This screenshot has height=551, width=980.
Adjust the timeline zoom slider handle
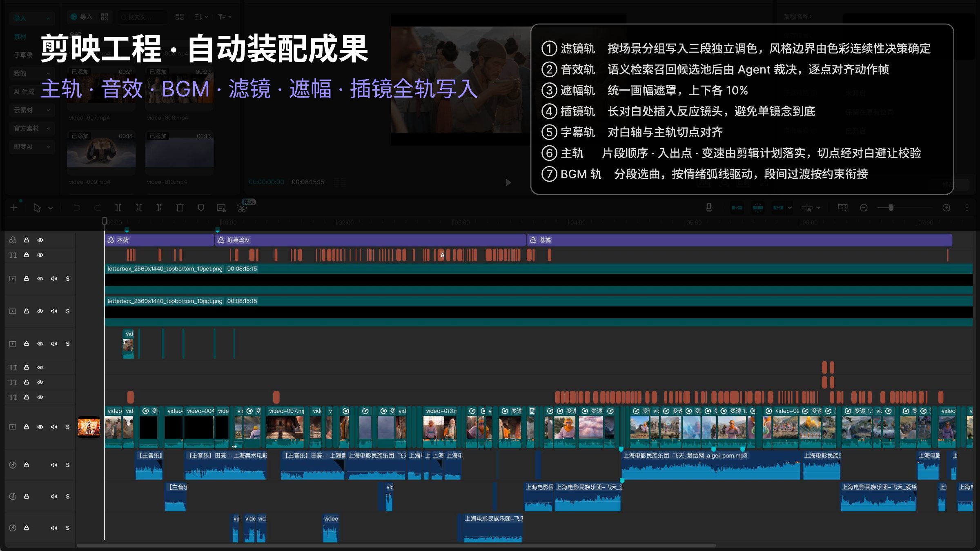(x=891, y=208)
